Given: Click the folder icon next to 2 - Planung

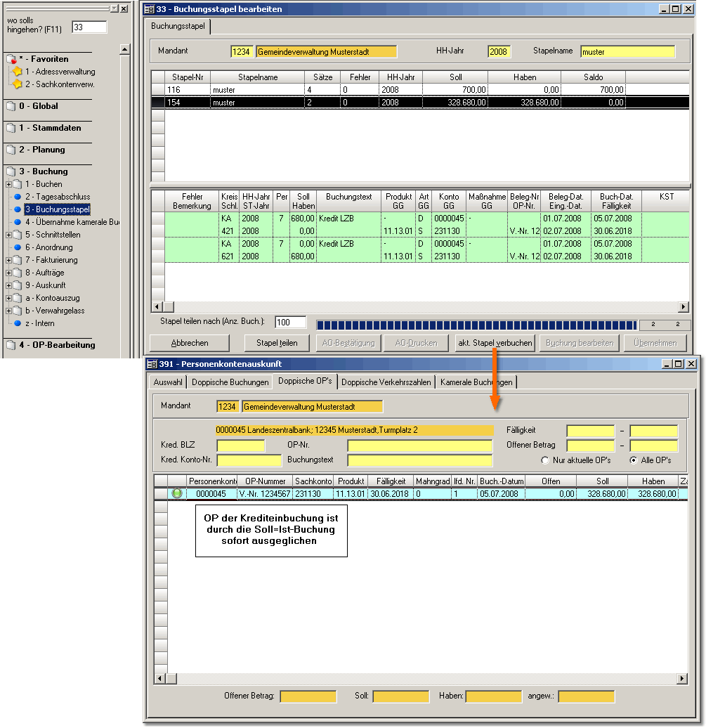Looking at the screenshot, I should [x=11, y=150].
